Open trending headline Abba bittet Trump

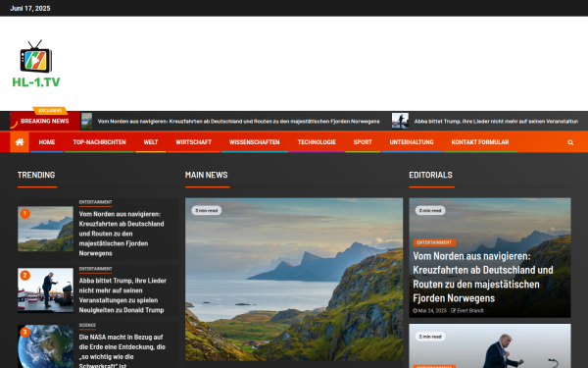coord(122,295)
